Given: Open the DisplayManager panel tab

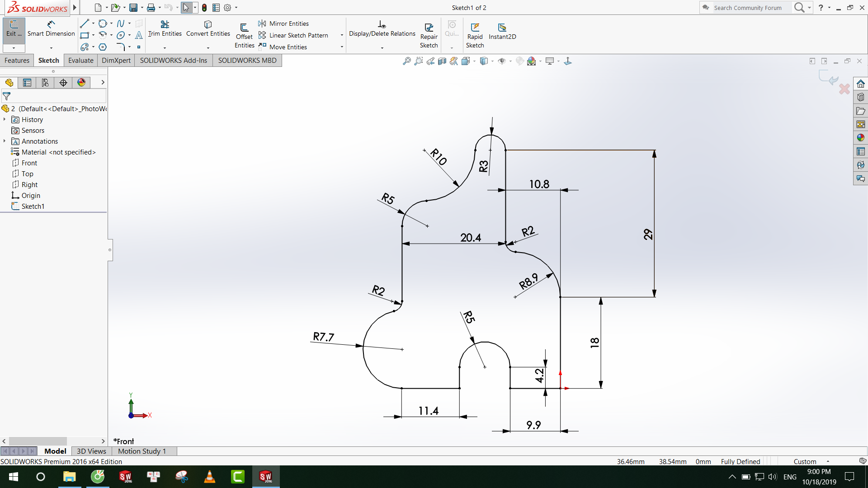Looking at the screenshot, I should coord(81,83).
